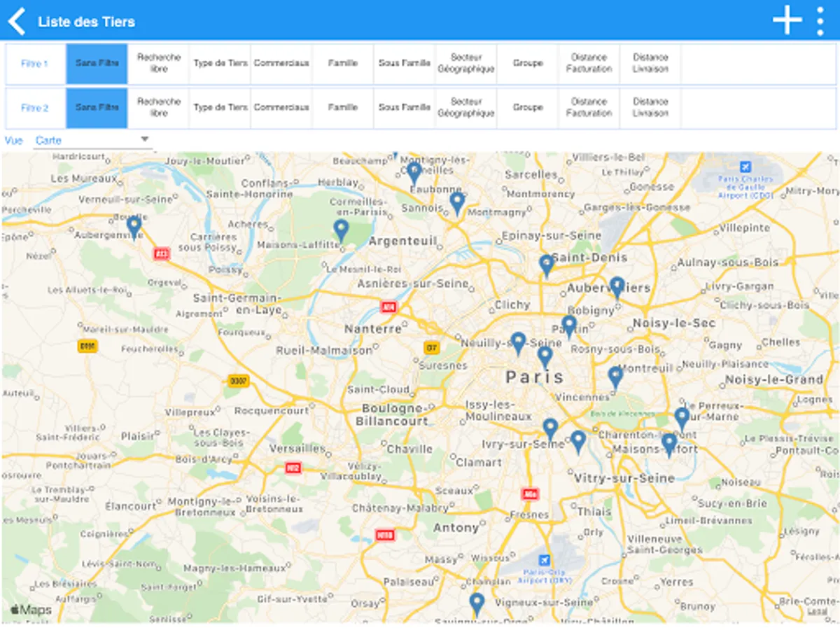Select the map pin just above Paris label

(x=545, y=358)
